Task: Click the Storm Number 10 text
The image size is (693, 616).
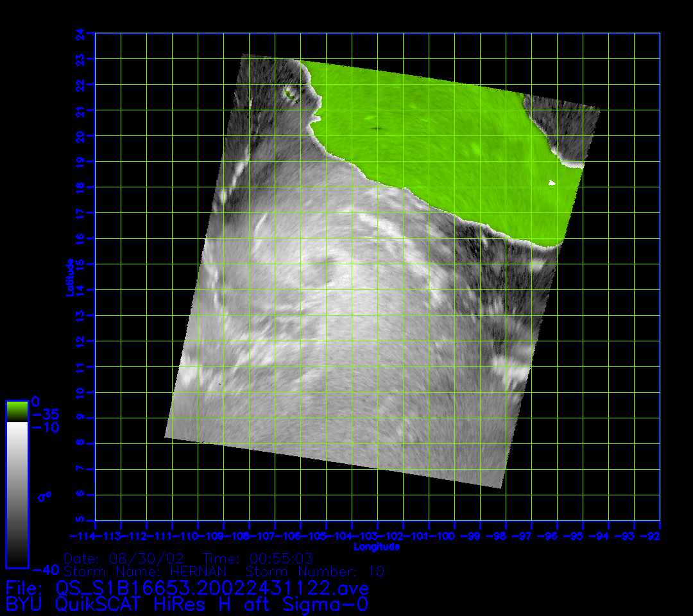Action: (x=314, y=571)
